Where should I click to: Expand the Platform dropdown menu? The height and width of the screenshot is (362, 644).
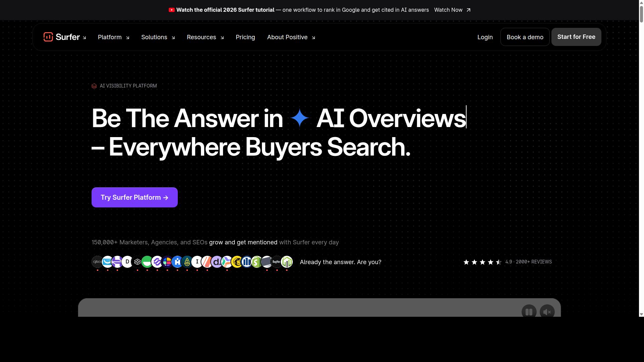(x=113, y=37)
